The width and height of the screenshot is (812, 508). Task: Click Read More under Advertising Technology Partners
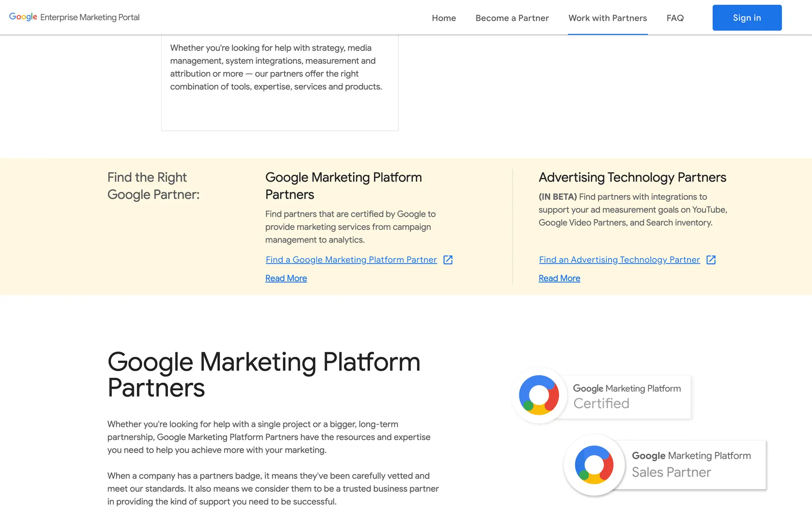(559, 279)
